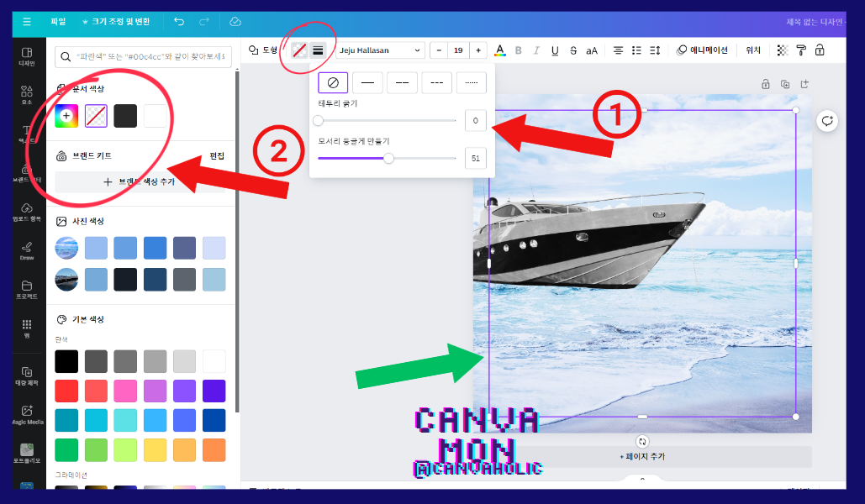
Task: Click the toolbar lock icon
Action: point(820,50)
